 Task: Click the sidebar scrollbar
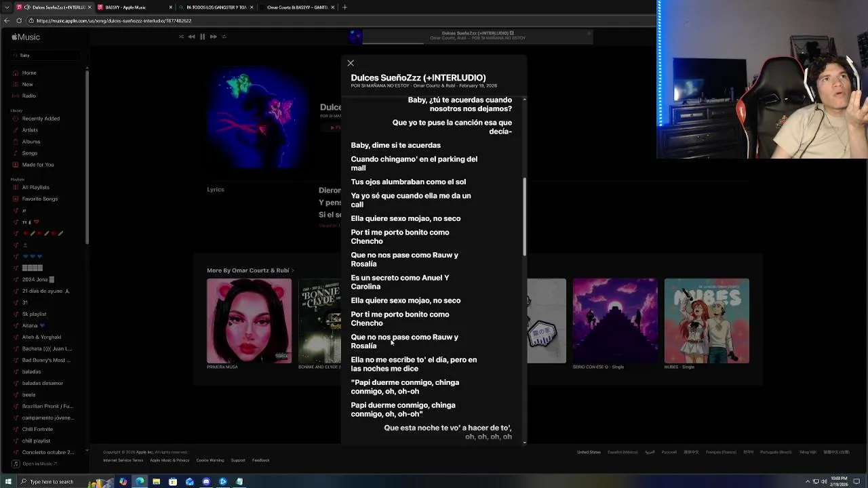pyautogui.click(x=86, y=156)
